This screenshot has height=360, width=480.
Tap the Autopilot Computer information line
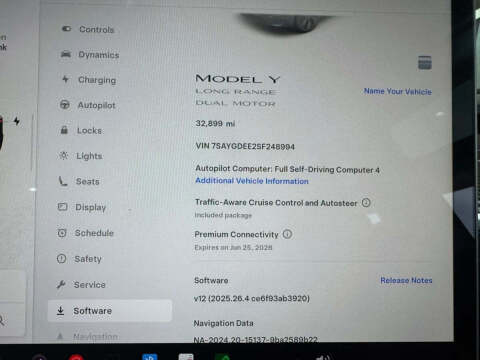point(287,169)
